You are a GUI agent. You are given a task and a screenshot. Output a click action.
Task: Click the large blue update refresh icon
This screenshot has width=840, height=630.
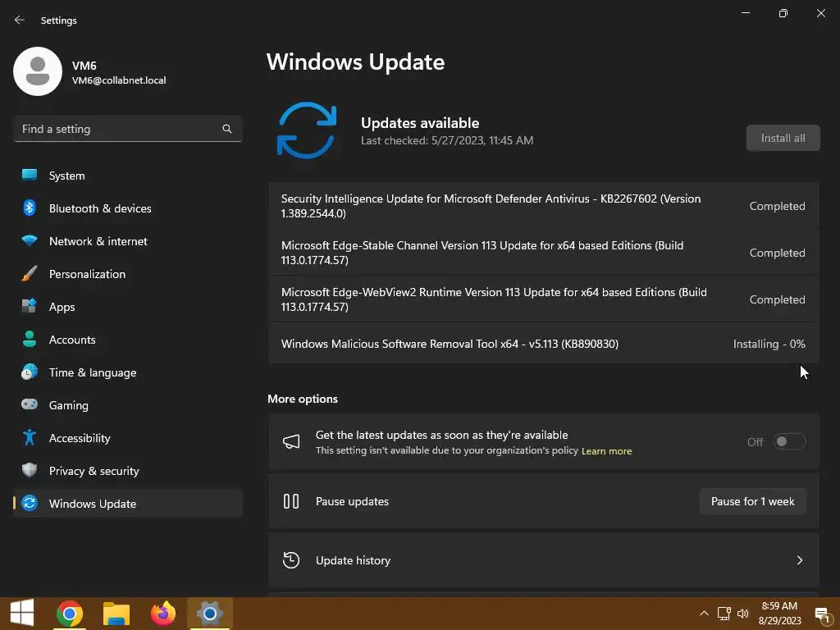[x=307, y=130]
